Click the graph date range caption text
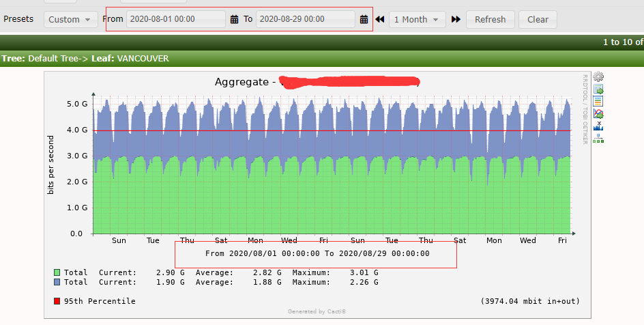The width and height of the screenshot is (644, 325). tap(317, 253)
